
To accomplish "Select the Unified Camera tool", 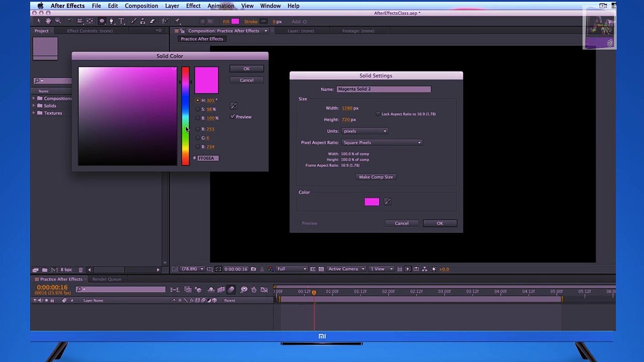I will 80,21.
